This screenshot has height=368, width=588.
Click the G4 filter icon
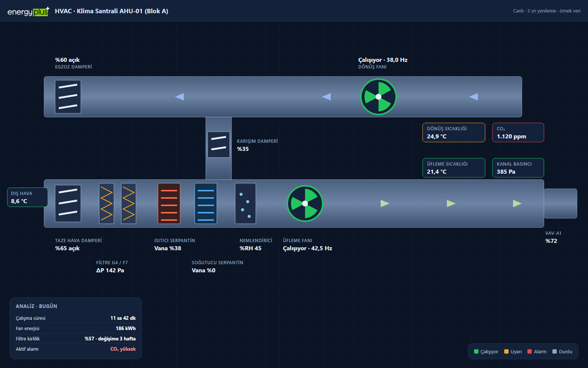[107, 204]
